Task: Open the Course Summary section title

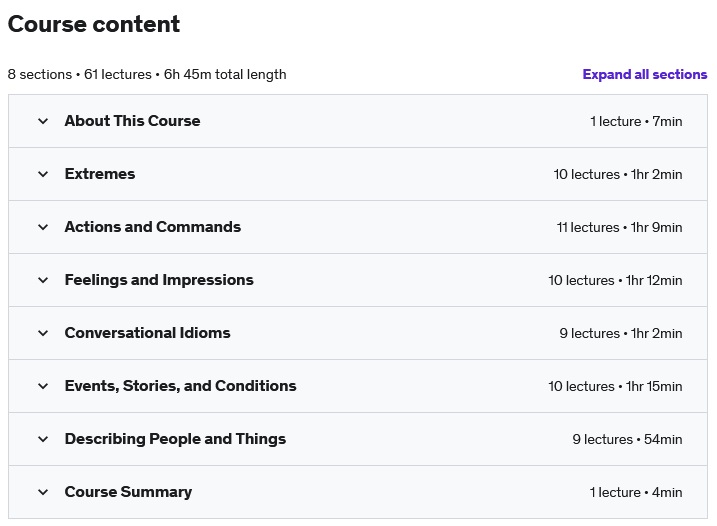Action: click(x=128, y=492)
